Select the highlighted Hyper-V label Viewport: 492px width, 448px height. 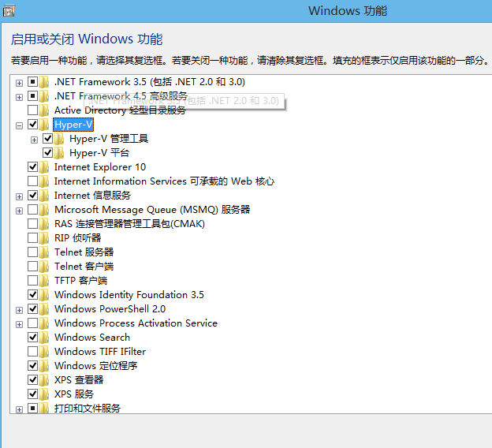(73, 125)
